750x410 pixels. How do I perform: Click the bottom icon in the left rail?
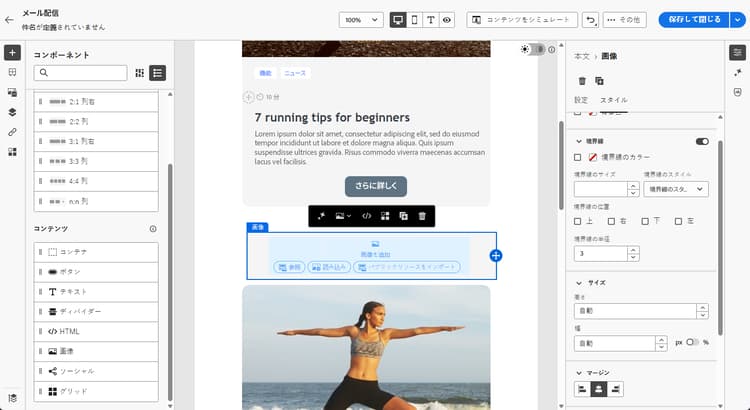12,398
